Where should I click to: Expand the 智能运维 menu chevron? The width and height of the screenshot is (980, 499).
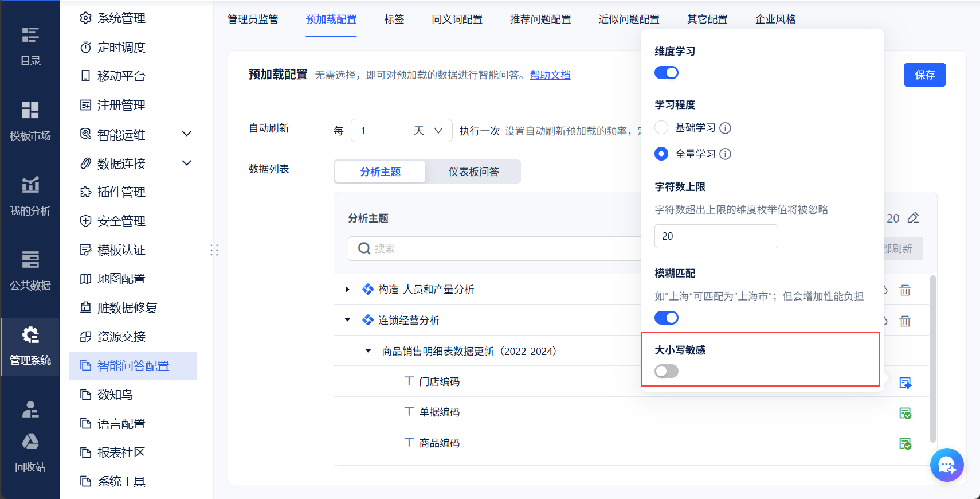[187, 134]
